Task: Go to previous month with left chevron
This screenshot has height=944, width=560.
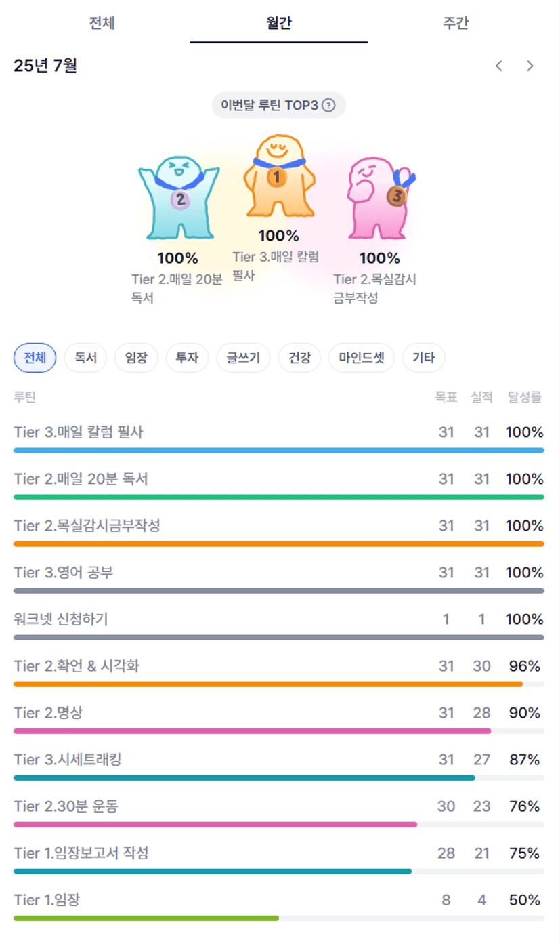Action: 499,66
